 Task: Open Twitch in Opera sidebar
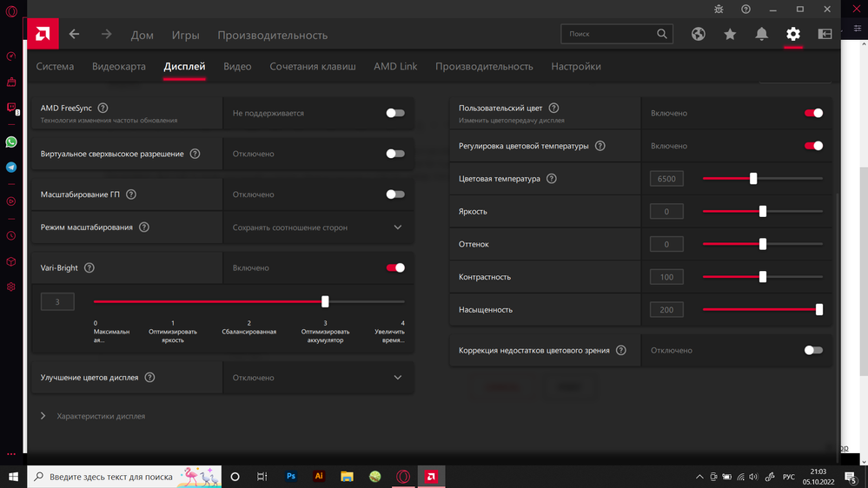(x=11, y=108)
